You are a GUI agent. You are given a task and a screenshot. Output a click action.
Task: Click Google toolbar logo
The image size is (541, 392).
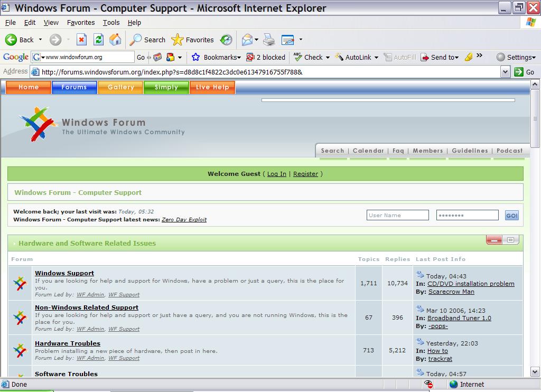click(16, 57)
